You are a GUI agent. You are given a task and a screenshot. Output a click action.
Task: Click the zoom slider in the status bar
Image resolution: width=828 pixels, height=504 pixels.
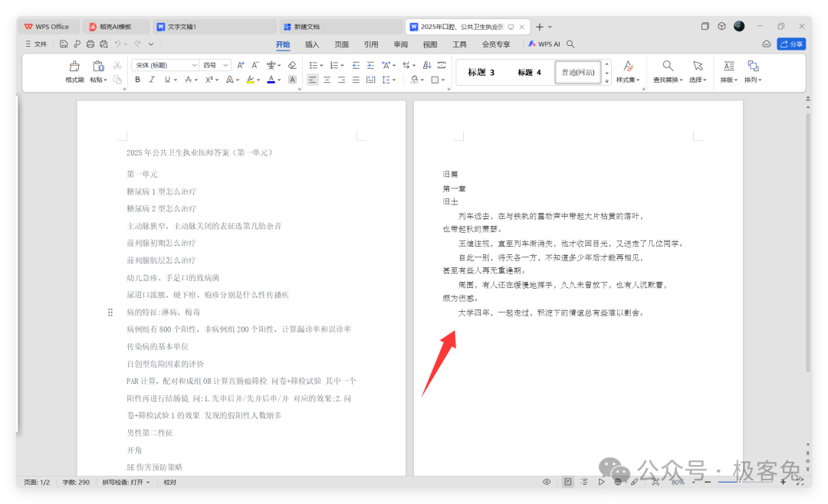(744, 482)
